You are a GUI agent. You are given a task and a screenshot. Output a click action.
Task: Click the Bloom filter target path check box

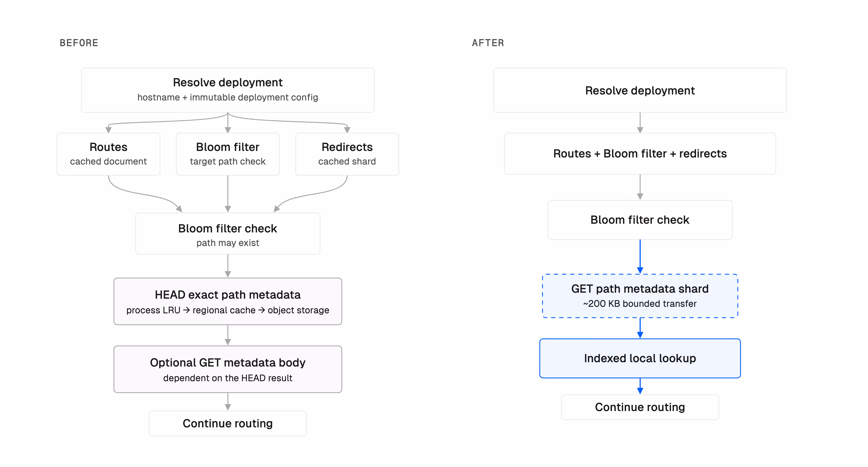pos(228,154)
